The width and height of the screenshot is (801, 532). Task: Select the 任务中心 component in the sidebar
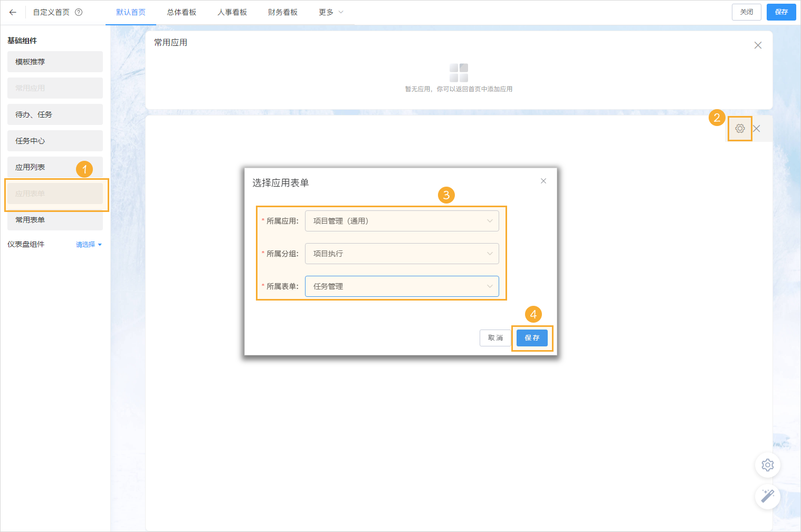pos(55,141)
